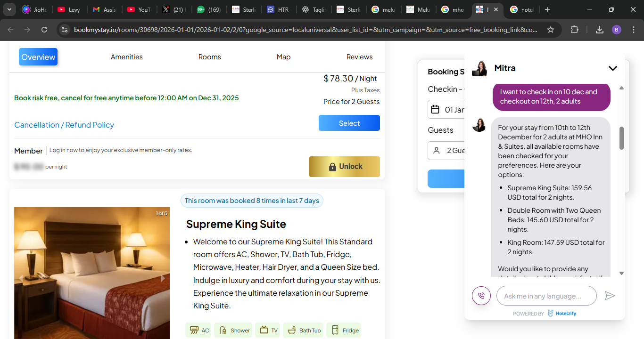Switch to the Google note tab
Screen dimensions: 644x339
(x=521, y=9)
